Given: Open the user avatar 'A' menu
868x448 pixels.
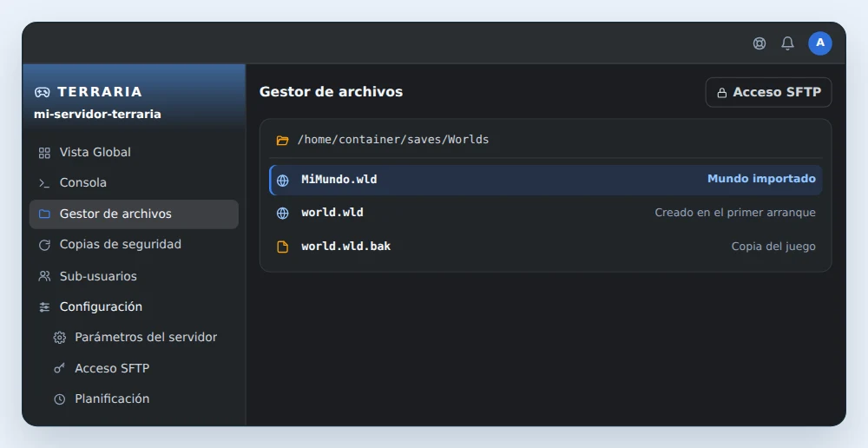Looking at the screenshot, I should click(x=820, y=43).
